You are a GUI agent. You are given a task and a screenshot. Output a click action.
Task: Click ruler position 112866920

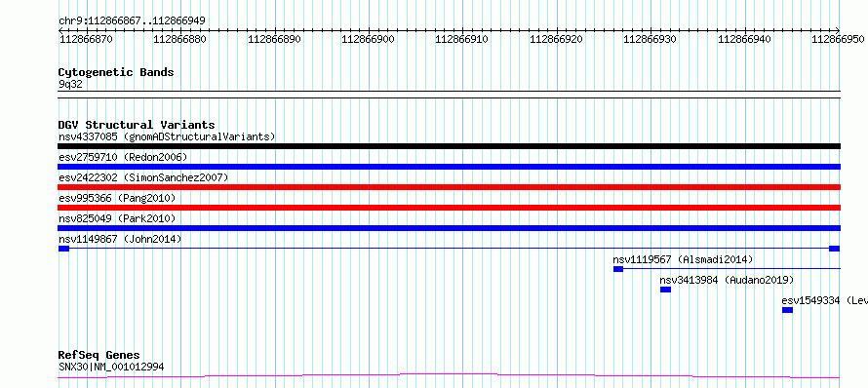click(x=557, y=39)
